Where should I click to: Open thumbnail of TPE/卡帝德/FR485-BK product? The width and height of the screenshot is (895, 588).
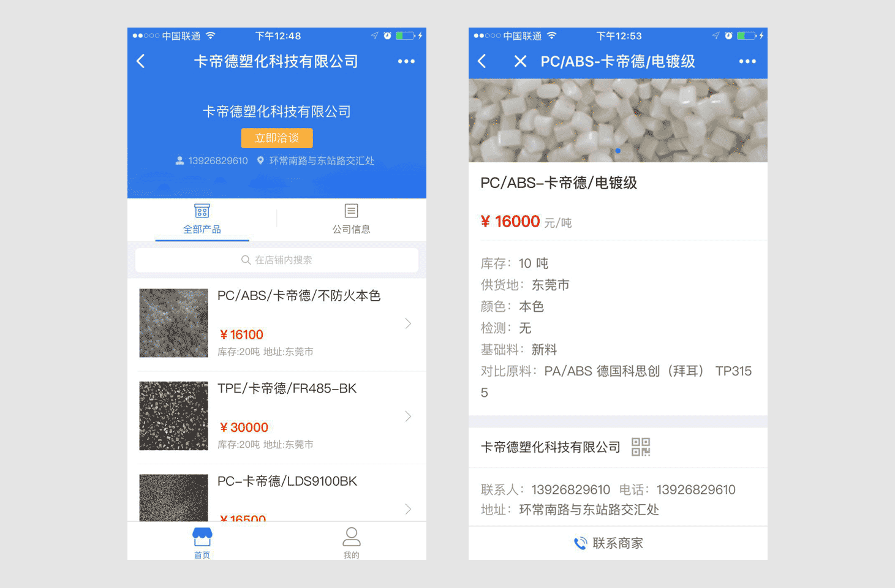tap(174, 416)
